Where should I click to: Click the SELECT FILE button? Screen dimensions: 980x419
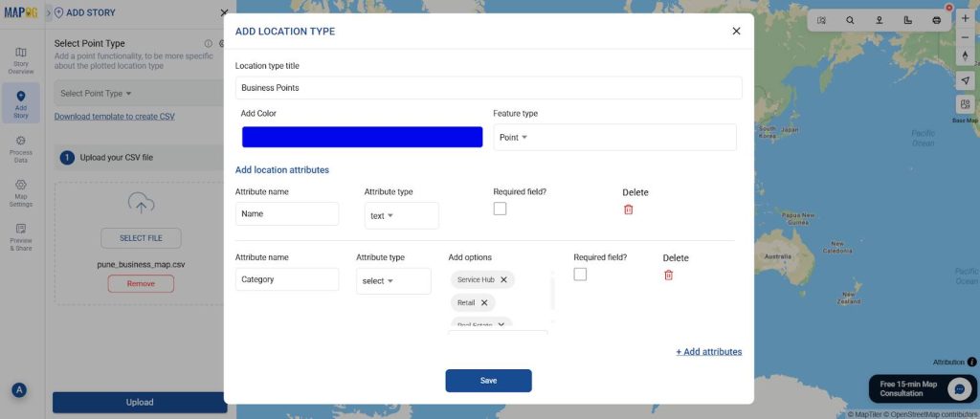(x=141, y=238)
